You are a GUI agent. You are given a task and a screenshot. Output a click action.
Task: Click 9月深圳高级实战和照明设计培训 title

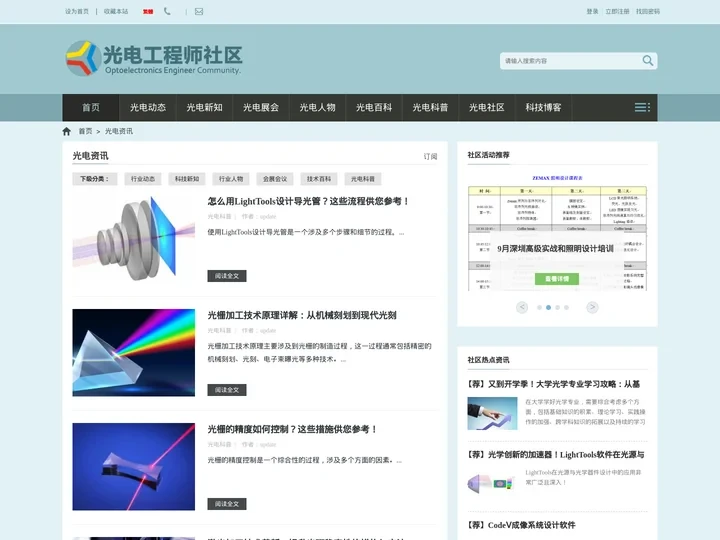point(555,248)
